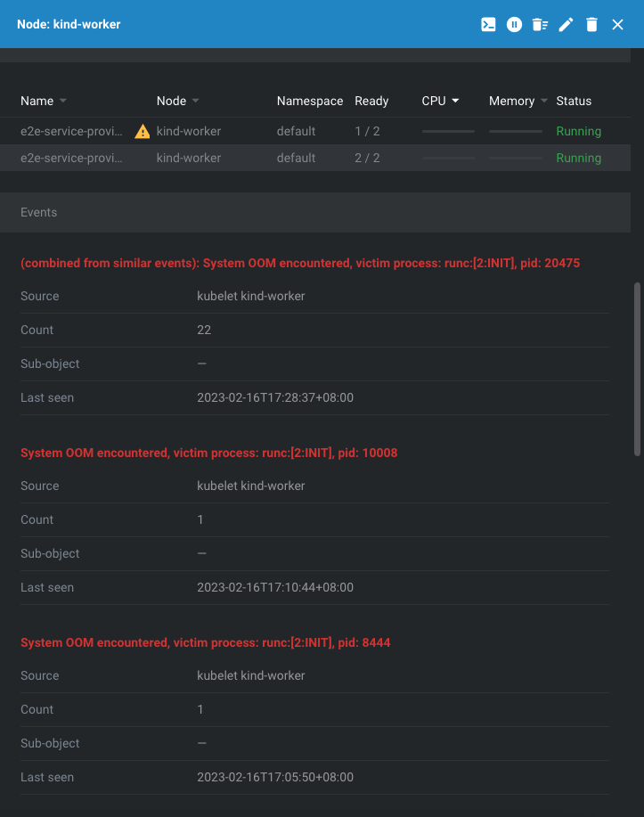Delete the kind-worker node via trash icon
Screen dimensions: 644x817
[591, 24]
